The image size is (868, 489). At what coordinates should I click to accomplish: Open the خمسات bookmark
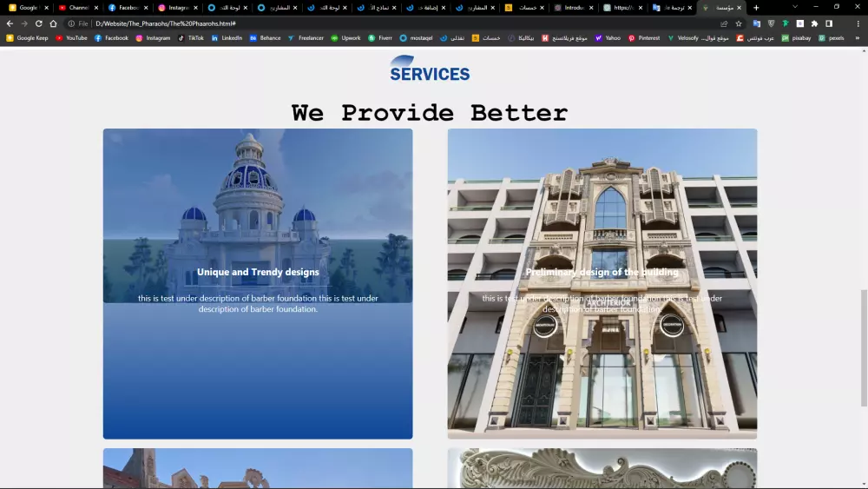(486, 38)
